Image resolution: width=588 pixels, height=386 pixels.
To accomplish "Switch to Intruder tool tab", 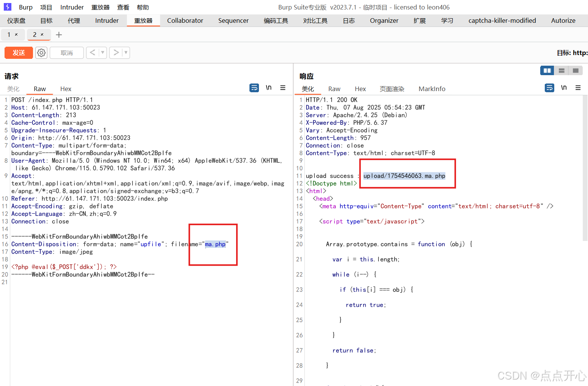I will pyautogui.click(x=107, y=20).
